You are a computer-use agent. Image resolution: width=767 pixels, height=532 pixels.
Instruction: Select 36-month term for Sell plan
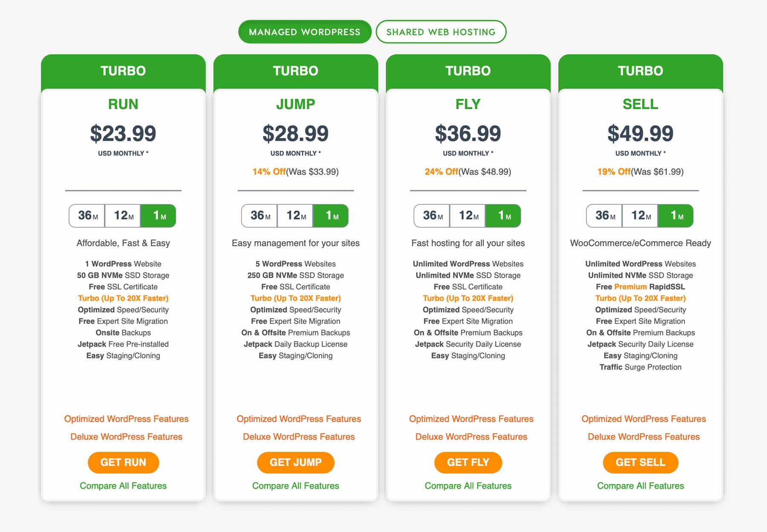click(605, 216)
